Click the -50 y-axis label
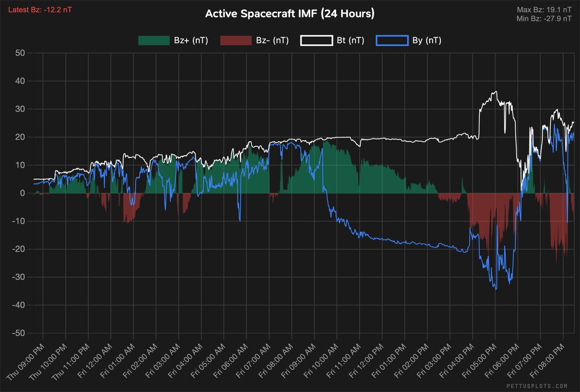This screenshot has width=580, height=392. pos(19,333)
